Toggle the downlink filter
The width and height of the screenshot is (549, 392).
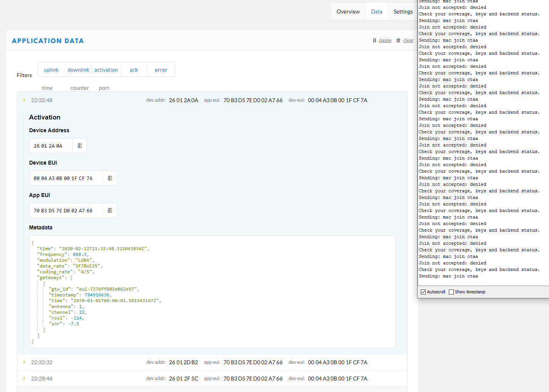click(78, 70)
